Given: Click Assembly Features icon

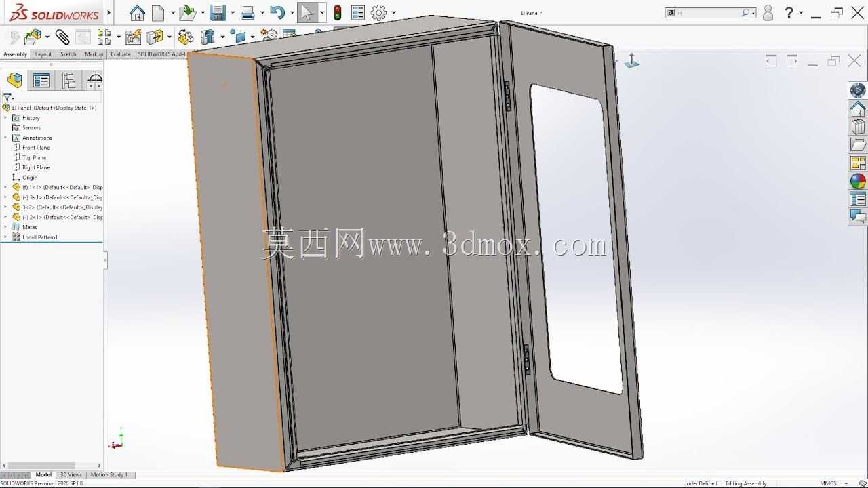Looking at the screenshot, I should pos(208,37).
